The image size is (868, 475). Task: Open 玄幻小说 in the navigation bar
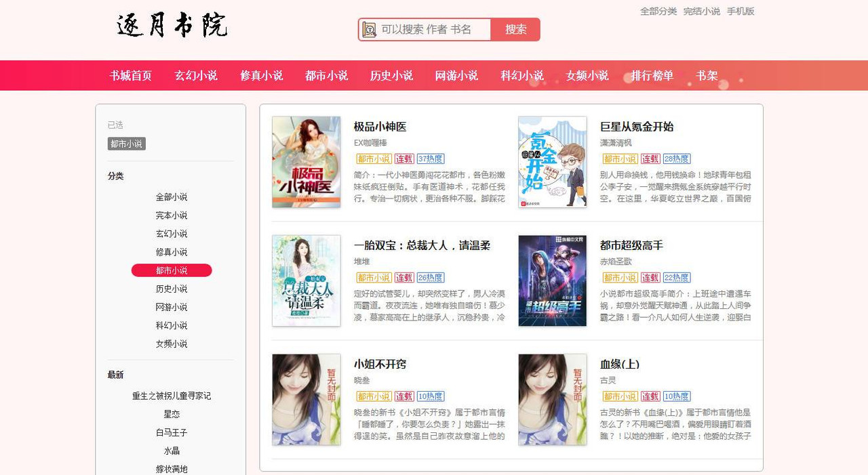[x=196, y=75]
